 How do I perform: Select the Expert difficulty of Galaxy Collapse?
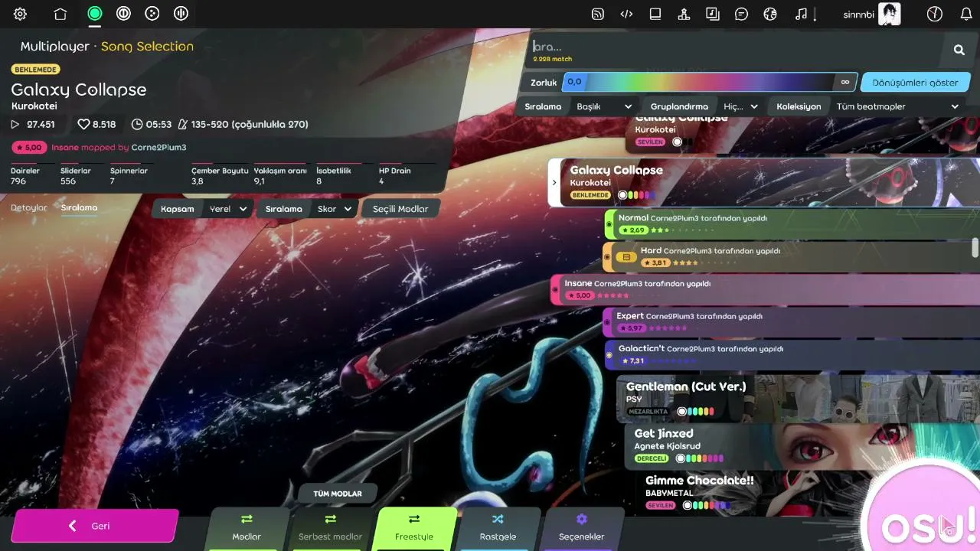[791, 322]
